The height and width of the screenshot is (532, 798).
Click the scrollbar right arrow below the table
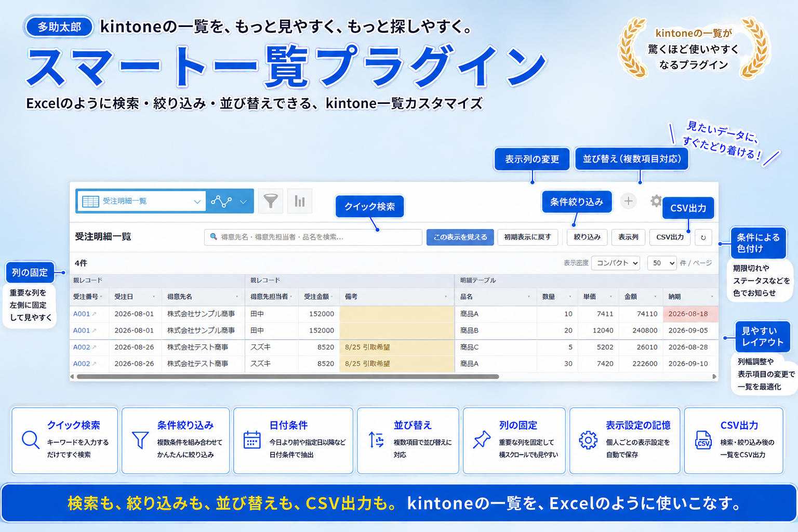(x=714, y=377)
